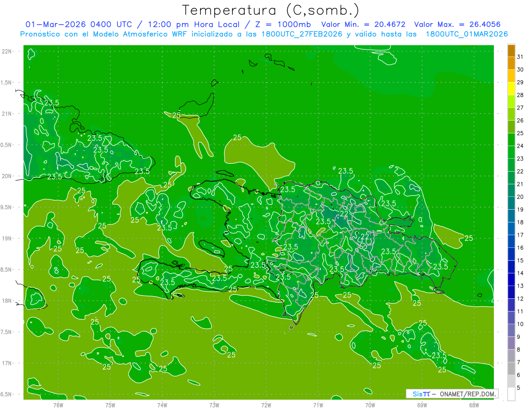This screenshot has width=532, height=411.
Task: Click the '20N' latitude axis label
Action: (7, 176)
